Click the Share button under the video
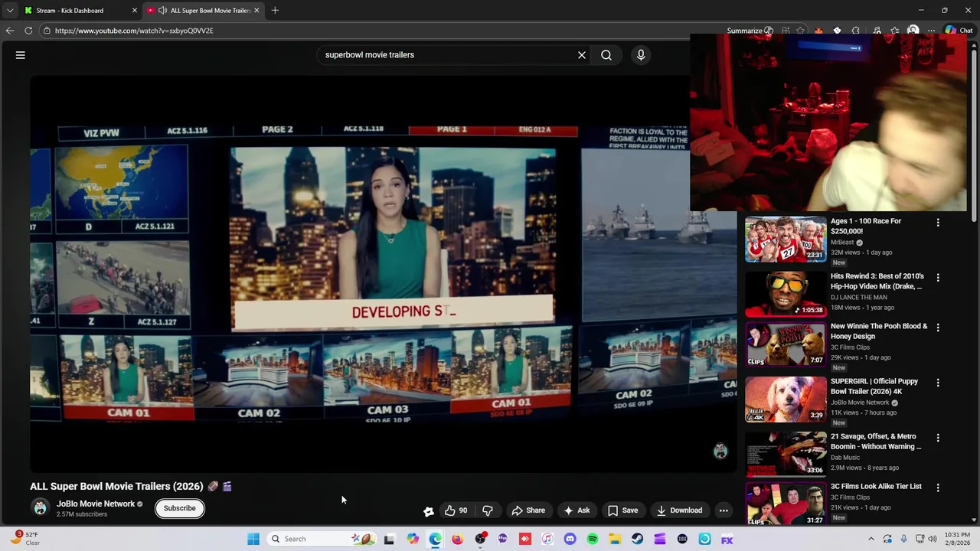Screen dimensions: 980x551 coord(528,510)
